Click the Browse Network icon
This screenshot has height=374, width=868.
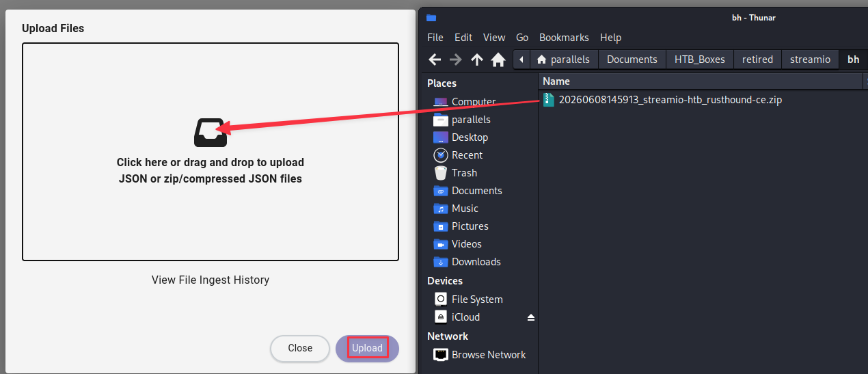coord(441,355)
